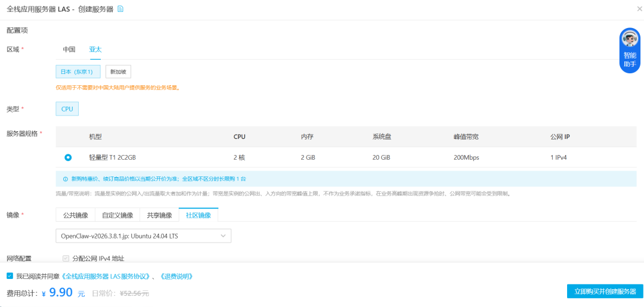Image resolution: width=644 pixels, height=307 pixels.
Task: Click the struck-through ¥52.56元 regular price
Action: coord(134,293)
